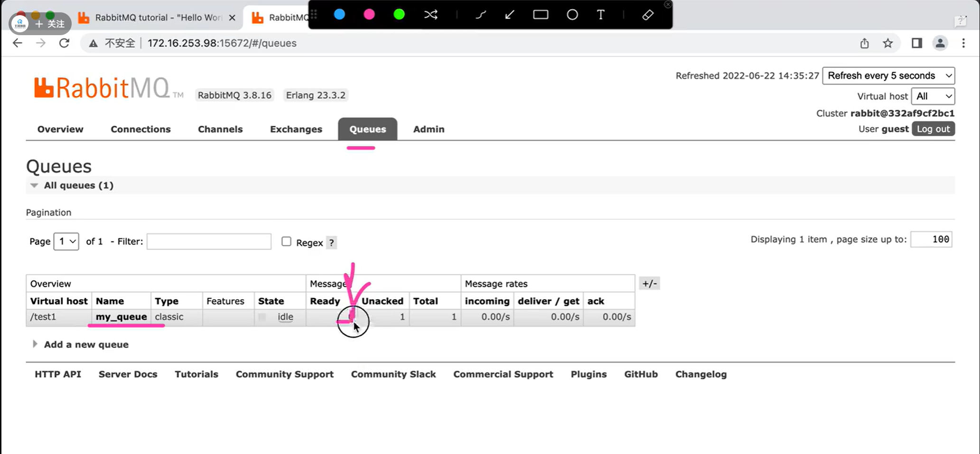Open the Refresh interval dropdown
The width and height of the screenshot is (980, 454).
point(888,76)
